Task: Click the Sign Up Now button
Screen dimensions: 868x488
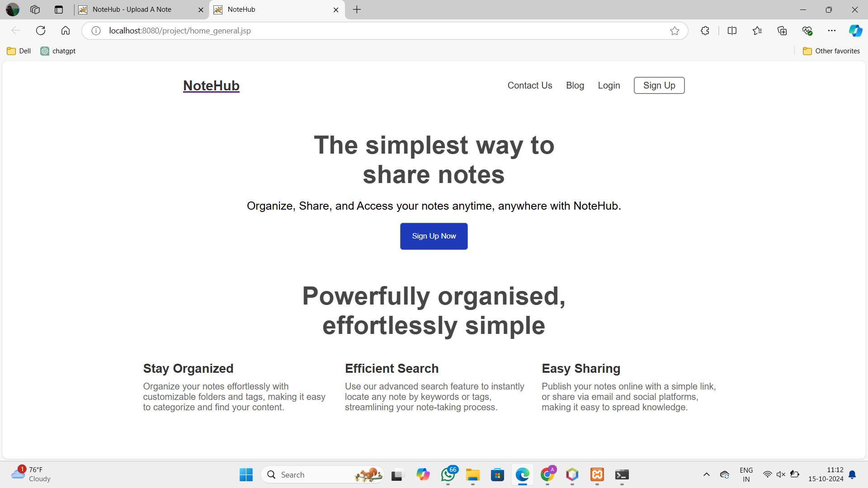Action: pos(434,236)
